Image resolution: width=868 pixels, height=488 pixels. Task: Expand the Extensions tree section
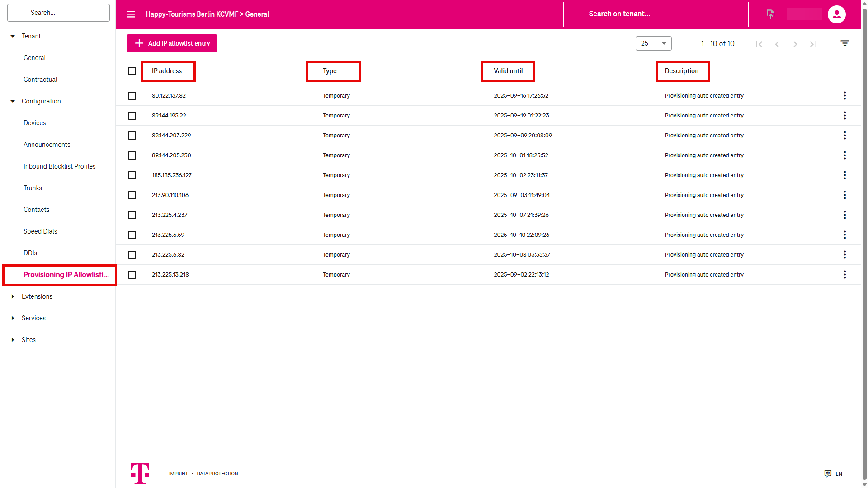(13, 296)
